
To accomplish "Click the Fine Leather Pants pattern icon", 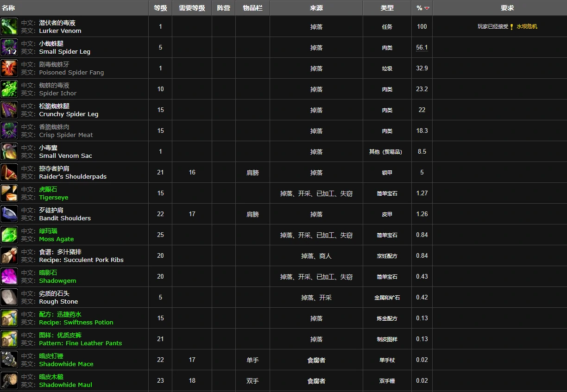I will point(9,339).
